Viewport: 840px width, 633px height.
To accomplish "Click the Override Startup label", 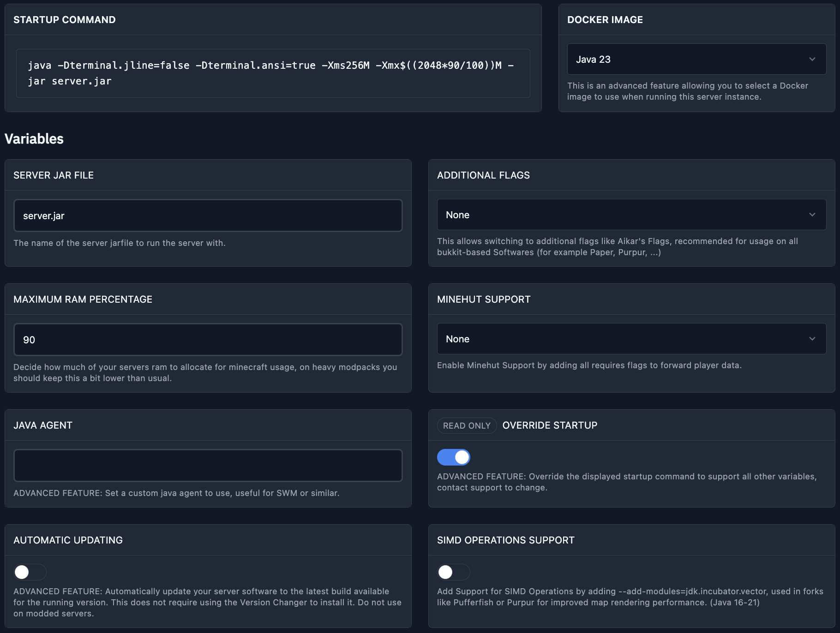I will pos(550,425).
